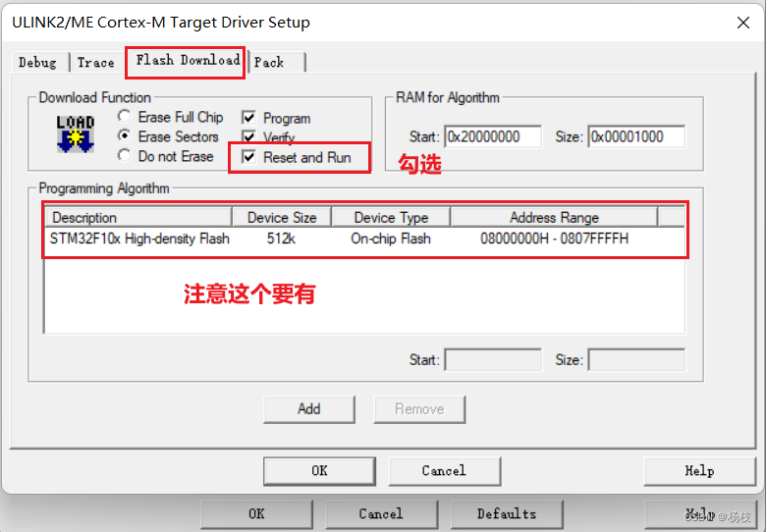This screenshot has width=766, height=532.
Task: Click the Programming Algorithm Start field
Action: 493,359
